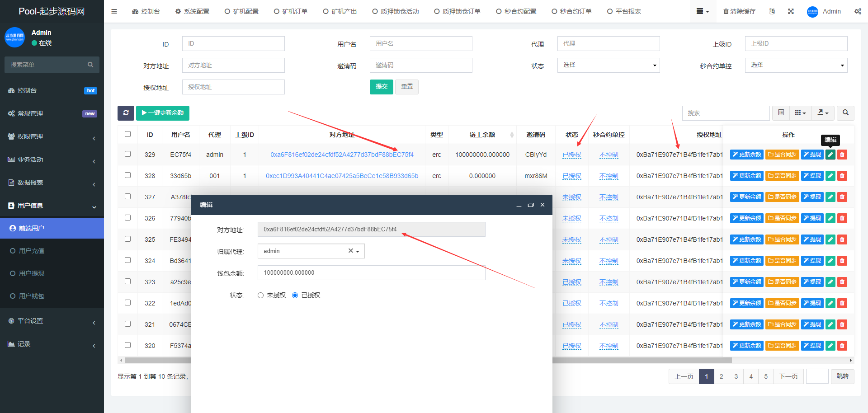The height and width of the screenshot is (413, 868).
Task: Open the 归属代理 dropdown in edit dialog
Action: coord(311,251)
